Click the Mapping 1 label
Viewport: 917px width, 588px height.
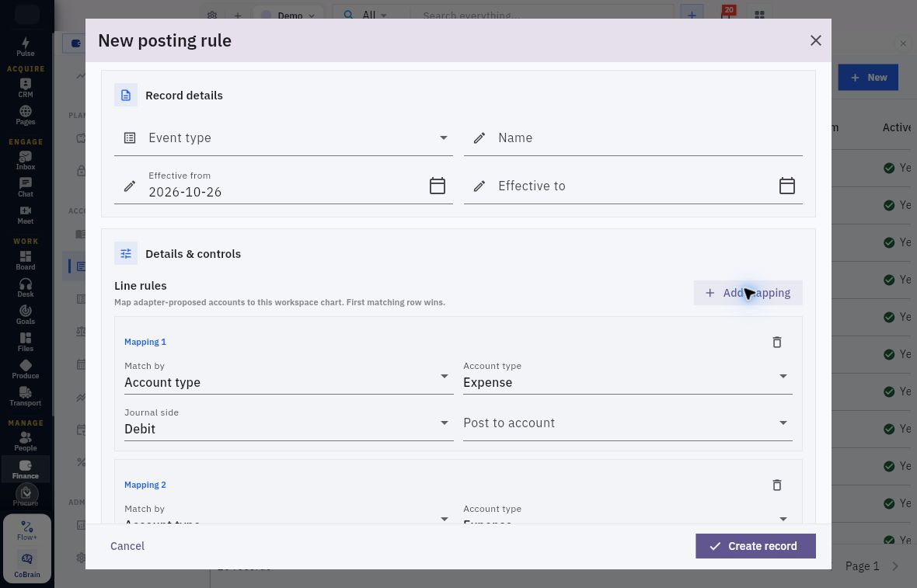click(145, 342)
